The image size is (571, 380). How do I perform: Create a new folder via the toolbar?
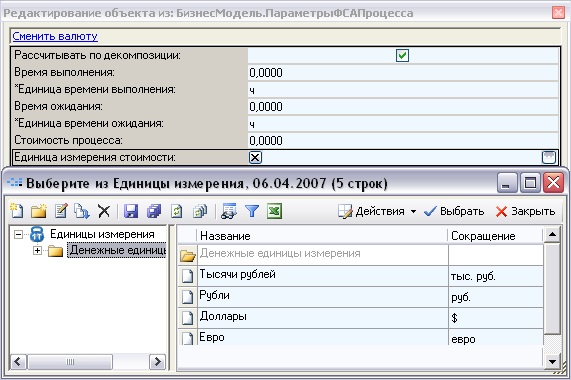pos(39,211)
